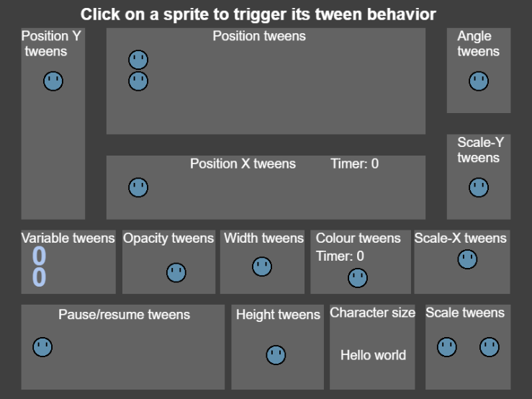Click the sprite in Position Y tweens
The width and height of the screenshot is (532, 399).
pos(53,81)
